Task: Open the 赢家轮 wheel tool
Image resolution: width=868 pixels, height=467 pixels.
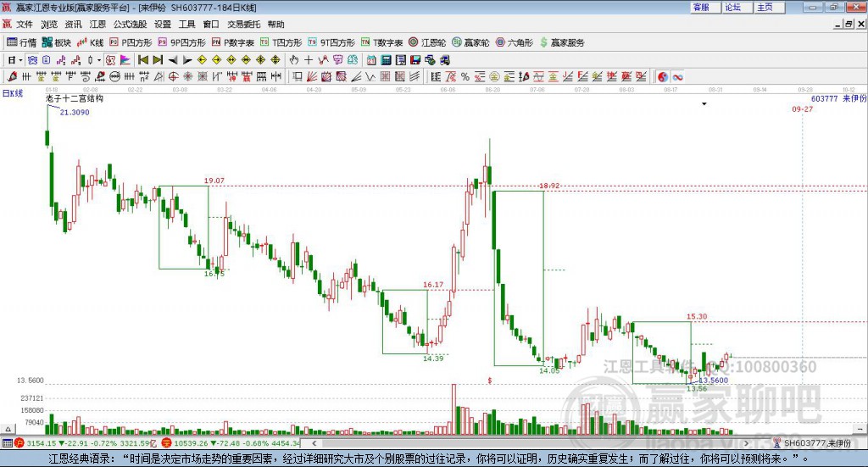Action: click(x=470, y=42)
